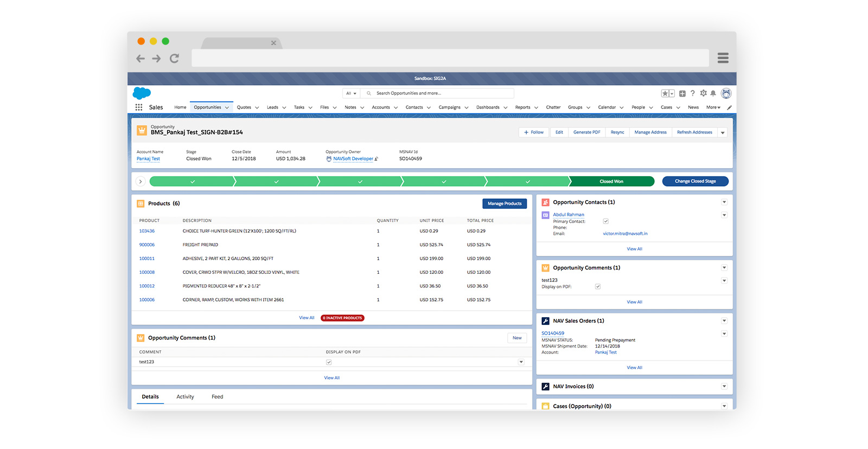This screenshot has width=868, height=449.
Task: Open the Help question mark icon
Action: (x=693, y=93)
